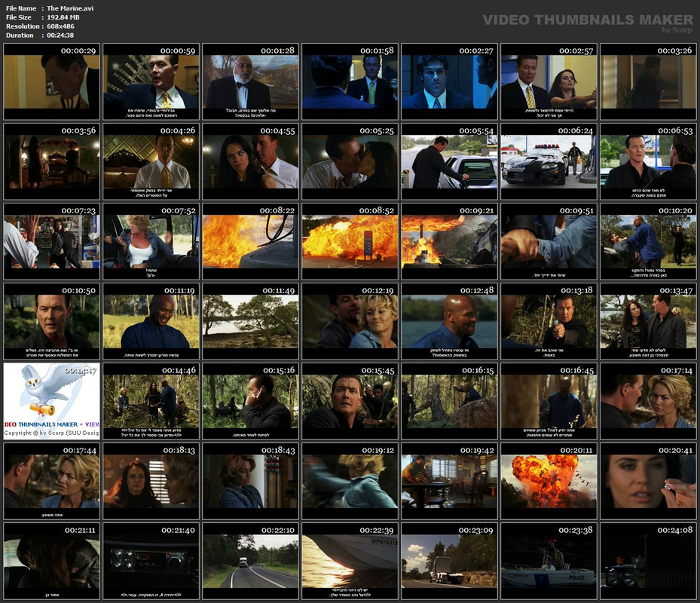Pick the dark frame at 00:03:26

pos(648,81)
